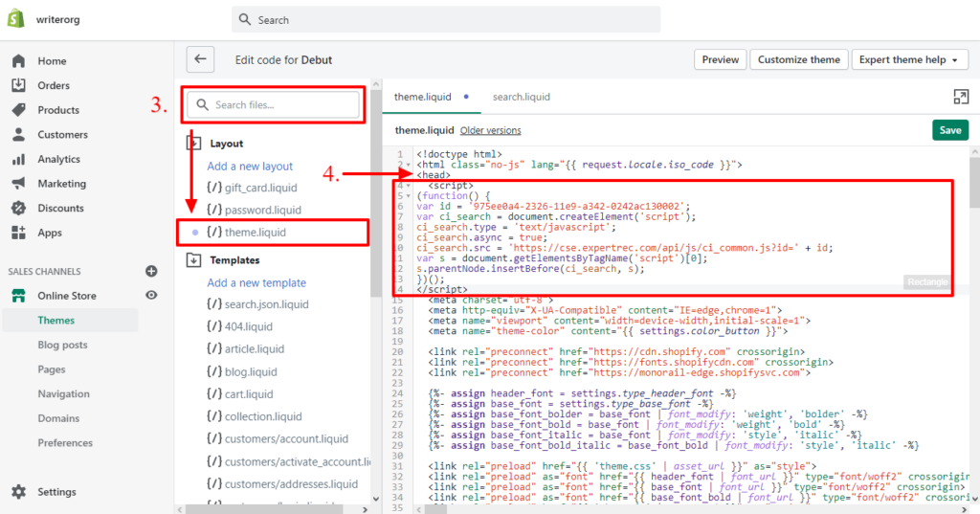
Task: Click the Marketing megaphone icon
Action: point(18,184)
